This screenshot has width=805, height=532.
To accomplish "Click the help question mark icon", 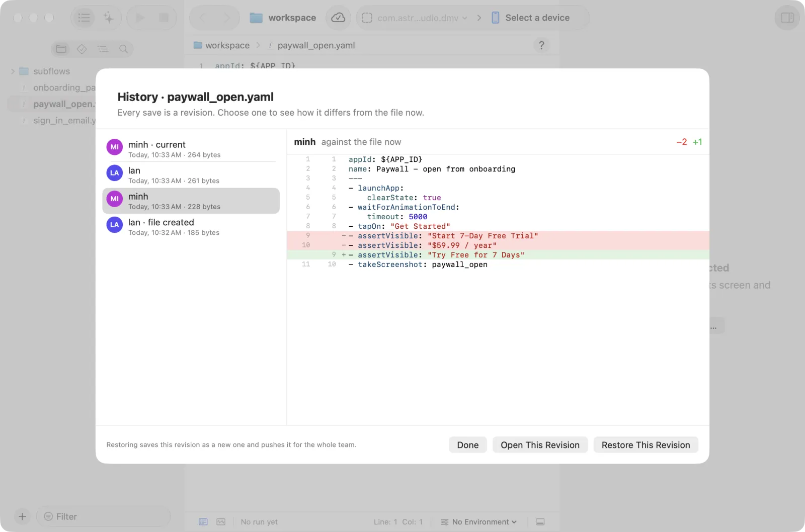I will coord(541,45).
